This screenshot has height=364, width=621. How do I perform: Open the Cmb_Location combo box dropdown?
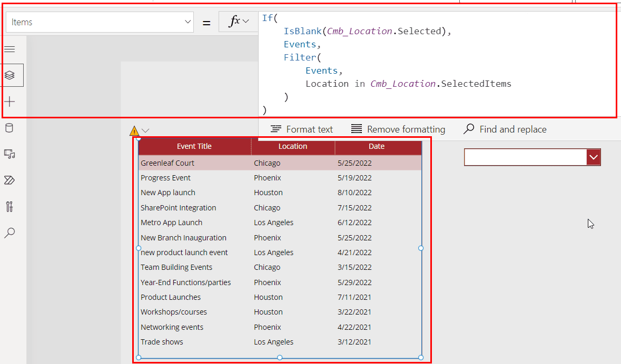click(x=594, y=157)
